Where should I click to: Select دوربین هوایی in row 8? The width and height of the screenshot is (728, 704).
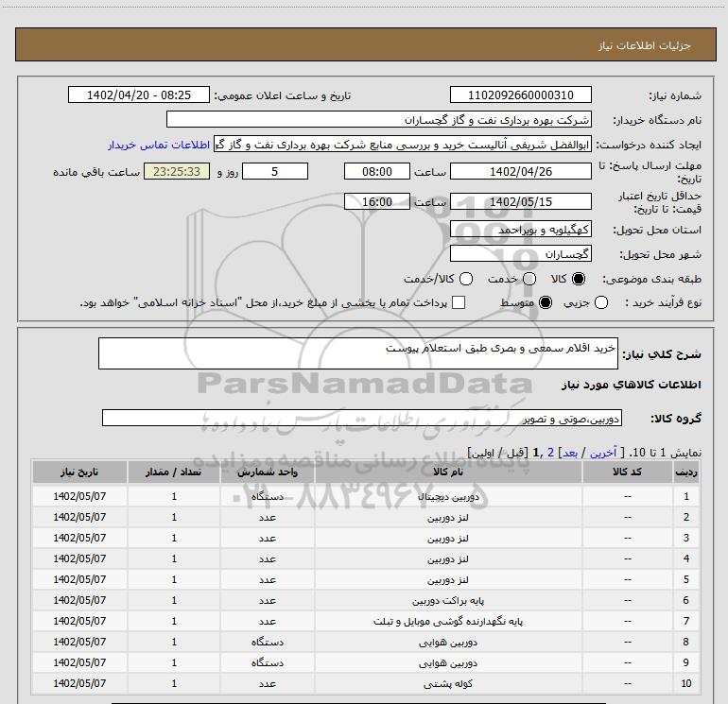(448, 643)
